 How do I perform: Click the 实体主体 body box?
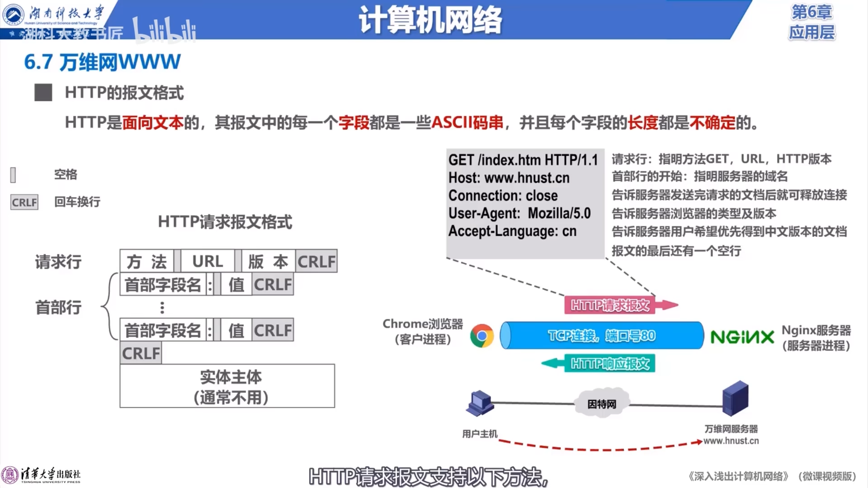(x=227, y=386)
